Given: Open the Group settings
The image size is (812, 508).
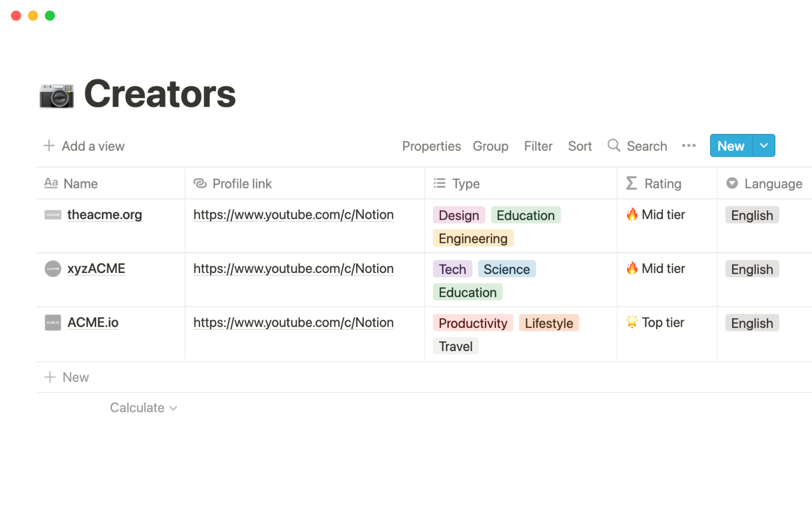Looking at the screenshot, I should pyautogui.click(x=491, y=146).
